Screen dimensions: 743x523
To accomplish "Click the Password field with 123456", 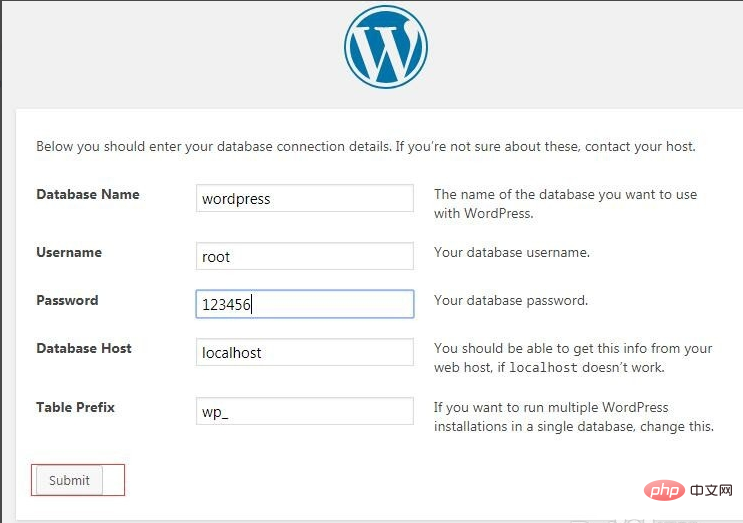I will pos(305,304).
